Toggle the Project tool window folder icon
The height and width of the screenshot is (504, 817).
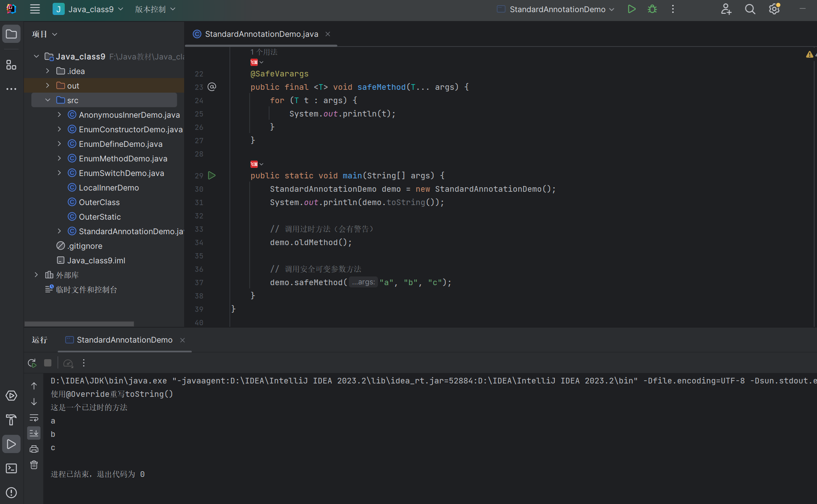point(11,34)
